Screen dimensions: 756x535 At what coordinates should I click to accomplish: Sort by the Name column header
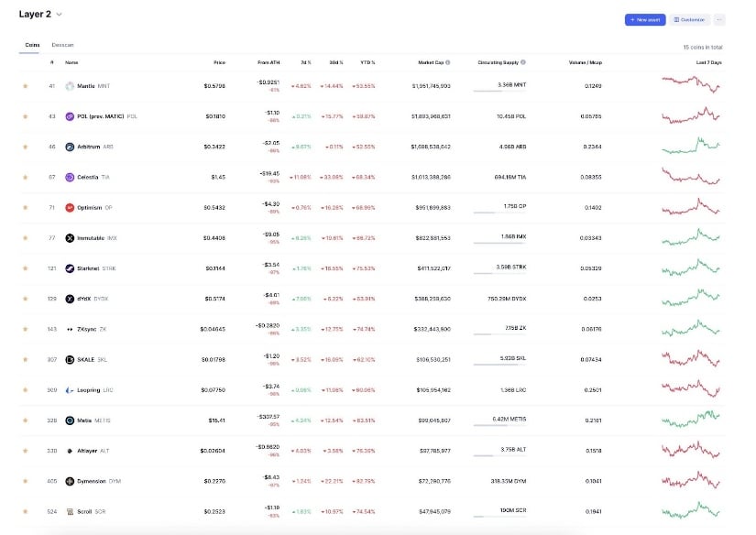(x=71, y=62)
